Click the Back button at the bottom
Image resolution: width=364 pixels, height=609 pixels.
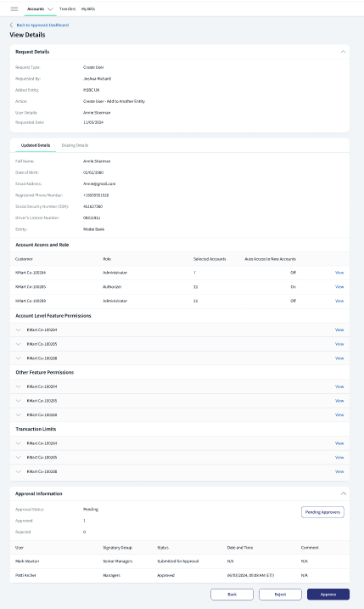[x=232, y=595]
